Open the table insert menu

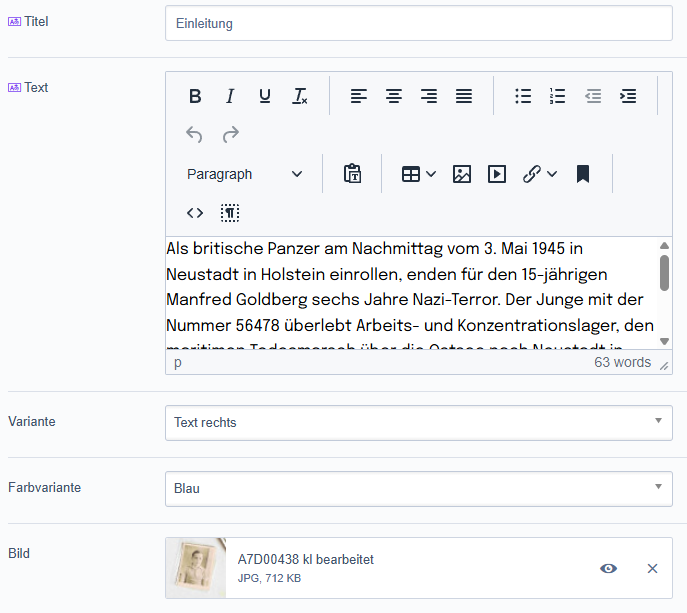pyautogui.click(x=418, y=174)
